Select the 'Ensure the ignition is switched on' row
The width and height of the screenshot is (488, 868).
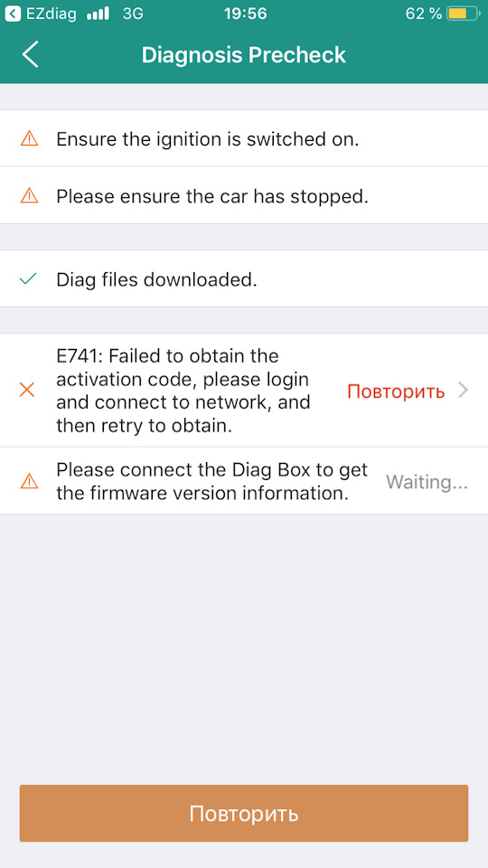244,138
